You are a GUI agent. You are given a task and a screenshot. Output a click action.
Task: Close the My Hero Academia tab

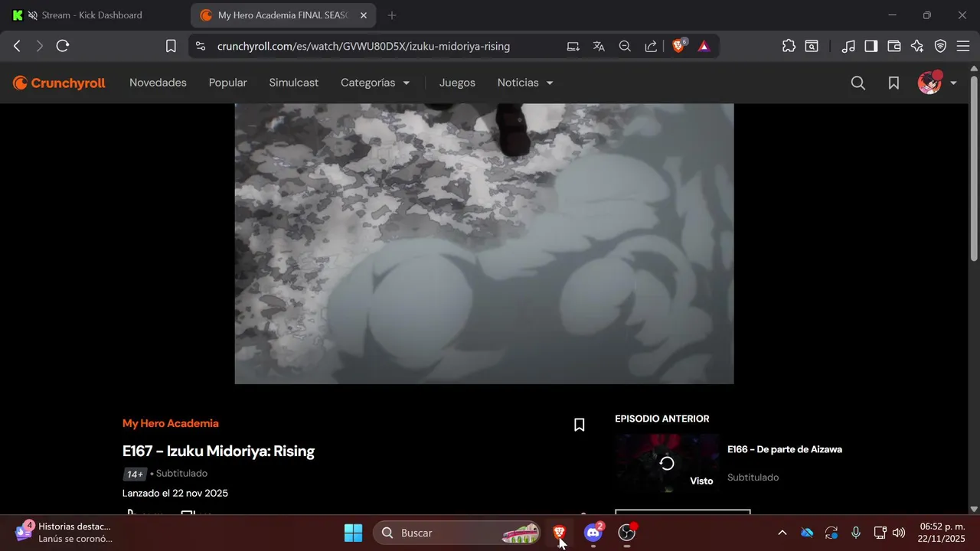coord(364,15)
